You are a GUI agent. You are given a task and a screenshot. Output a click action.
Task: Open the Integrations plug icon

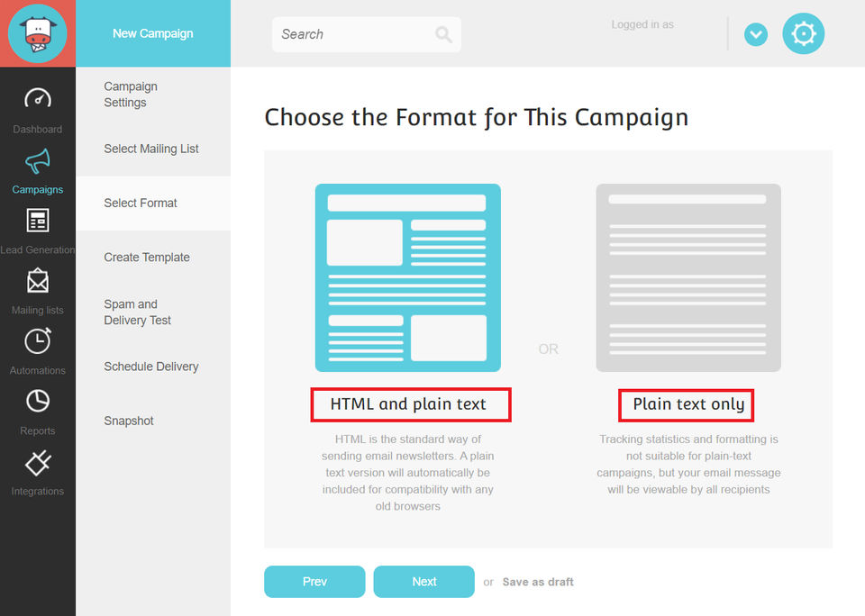(x=38, y=462)
